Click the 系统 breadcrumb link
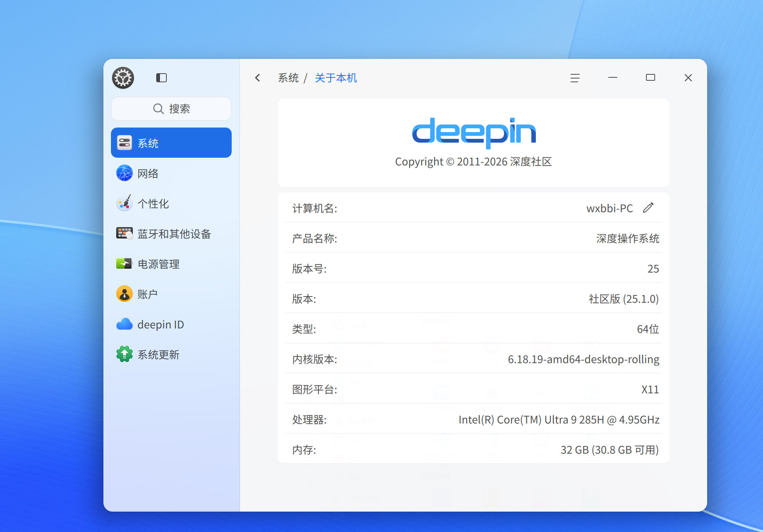The image size is (763, 532). [x=289, y=78]
